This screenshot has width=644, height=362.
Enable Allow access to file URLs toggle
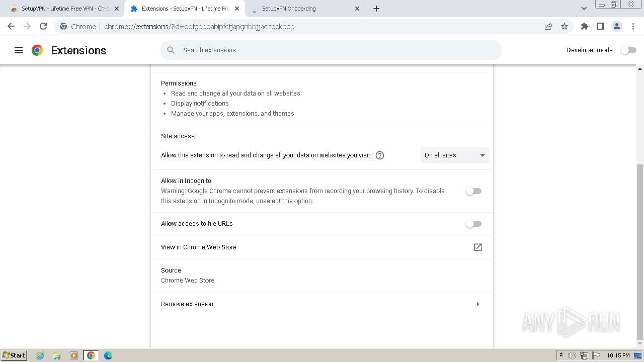coord(473,224)
